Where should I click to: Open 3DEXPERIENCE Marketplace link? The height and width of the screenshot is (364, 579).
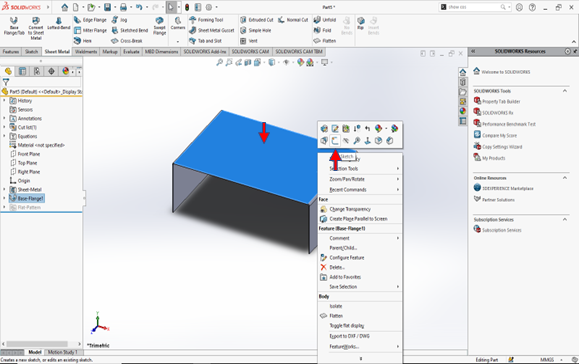508,188
